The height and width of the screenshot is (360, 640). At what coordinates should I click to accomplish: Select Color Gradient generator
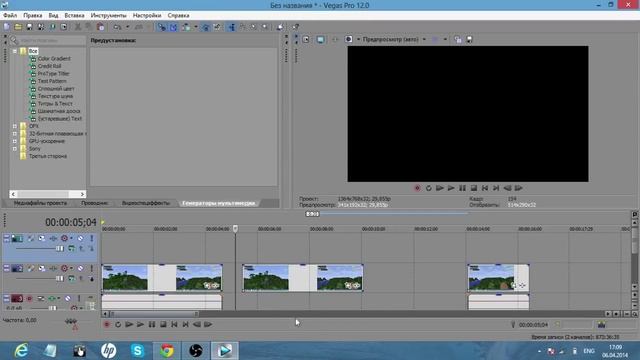coord(54,58)
